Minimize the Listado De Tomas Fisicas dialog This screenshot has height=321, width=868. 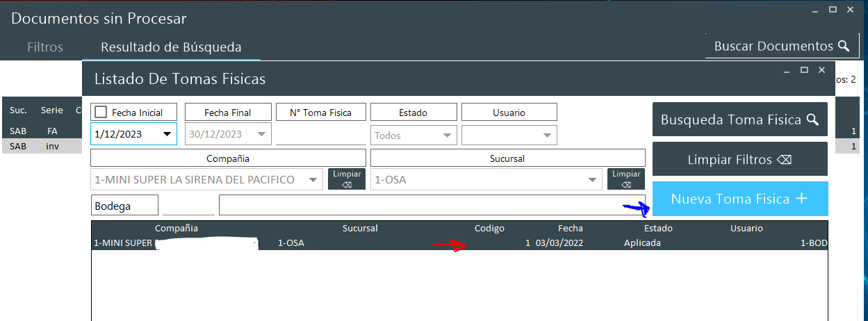(x=787, y=70)
